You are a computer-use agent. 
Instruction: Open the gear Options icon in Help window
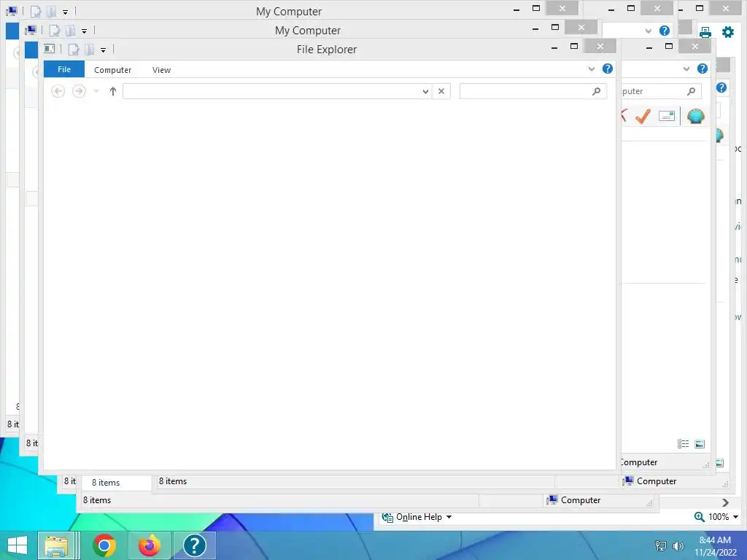728,32
